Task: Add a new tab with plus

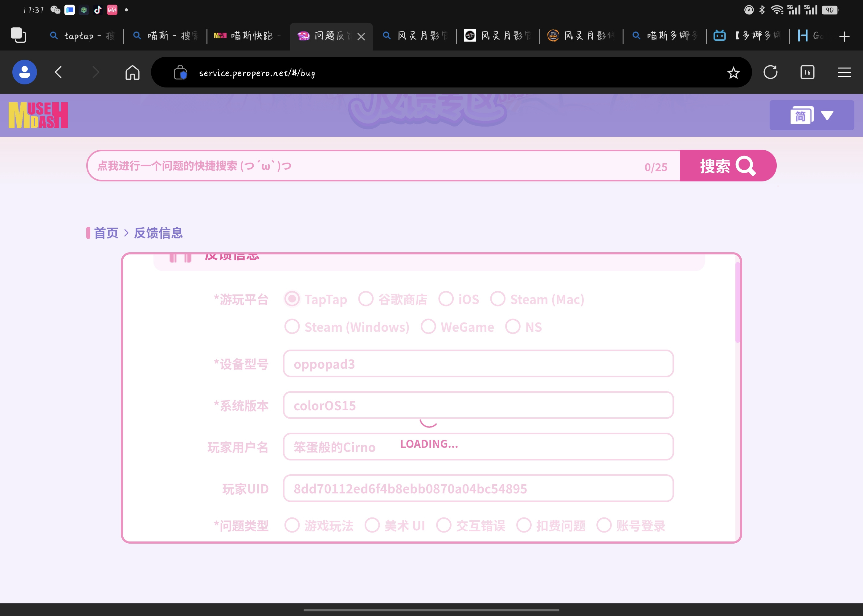Action: pos(845,36)
